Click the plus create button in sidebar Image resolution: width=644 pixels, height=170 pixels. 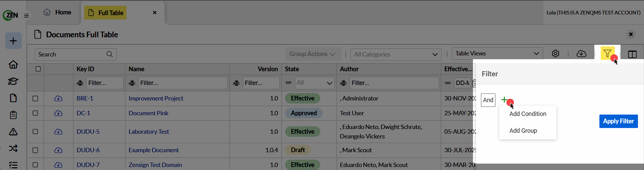(13, 41)
